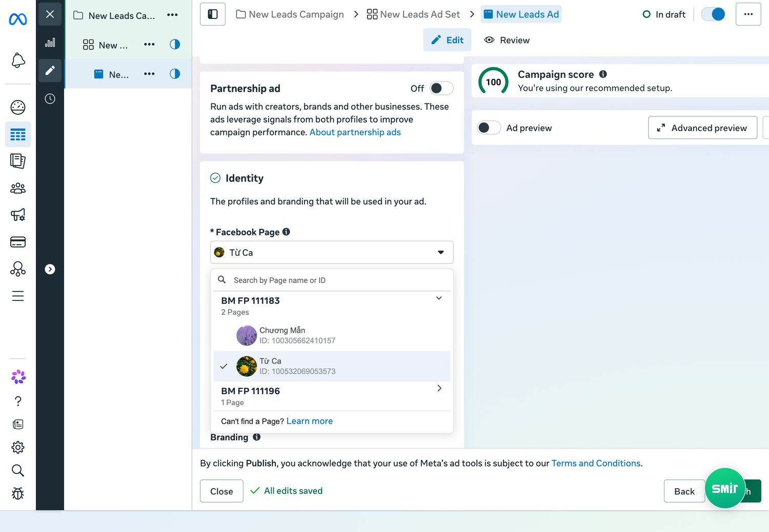
Task: Expand the BM FP 111196 group
Action: 439,388
